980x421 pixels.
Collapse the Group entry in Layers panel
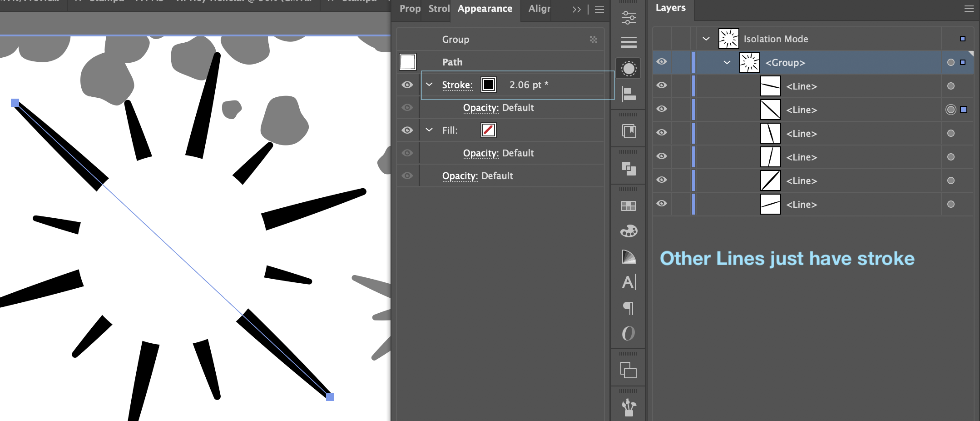coord(728,62)
